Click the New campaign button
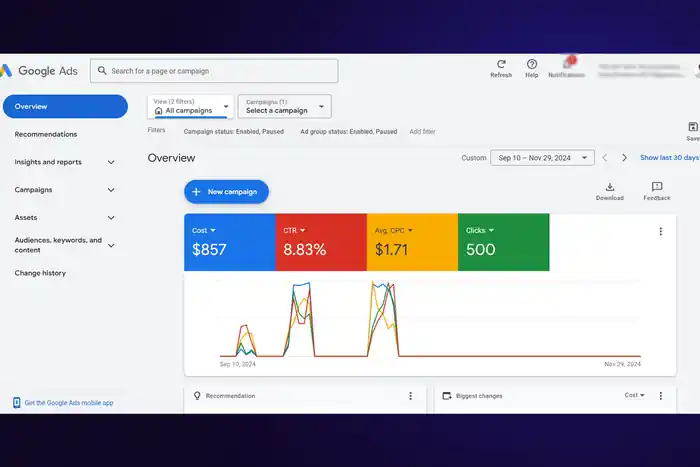The image size is (700, 467). tap(226, 192)
